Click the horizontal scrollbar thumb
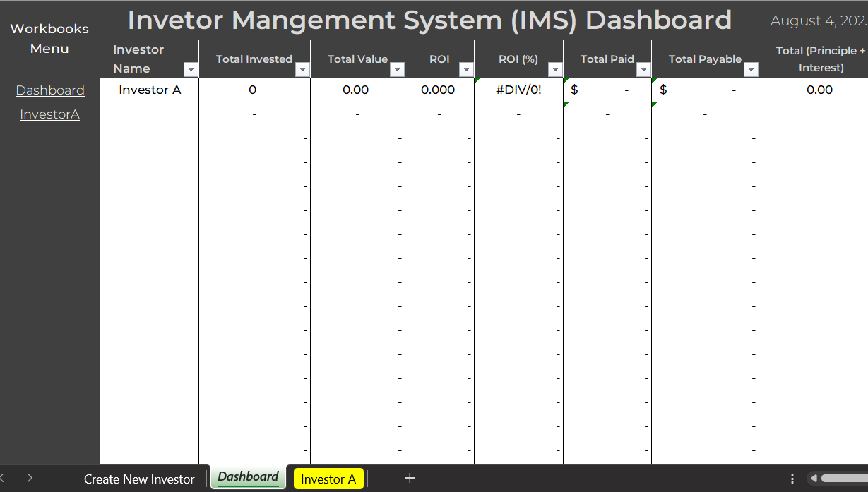This screenshot has height=492, width=868. pos(845,479)
